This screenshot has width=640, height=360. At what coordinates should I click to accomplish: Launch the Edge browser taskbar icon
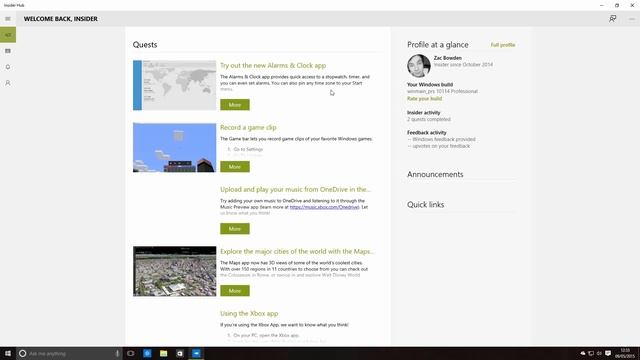tap(147, 353)
